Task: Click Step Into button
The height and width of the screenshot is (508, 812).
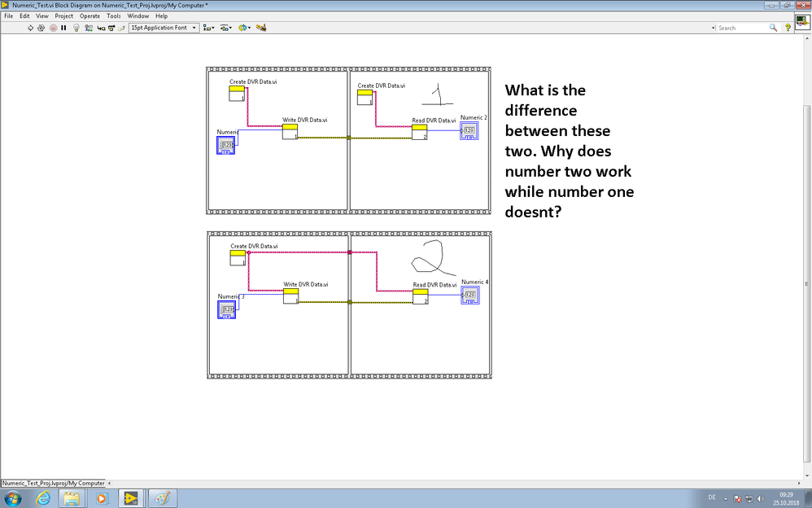Action: point(101,28)
